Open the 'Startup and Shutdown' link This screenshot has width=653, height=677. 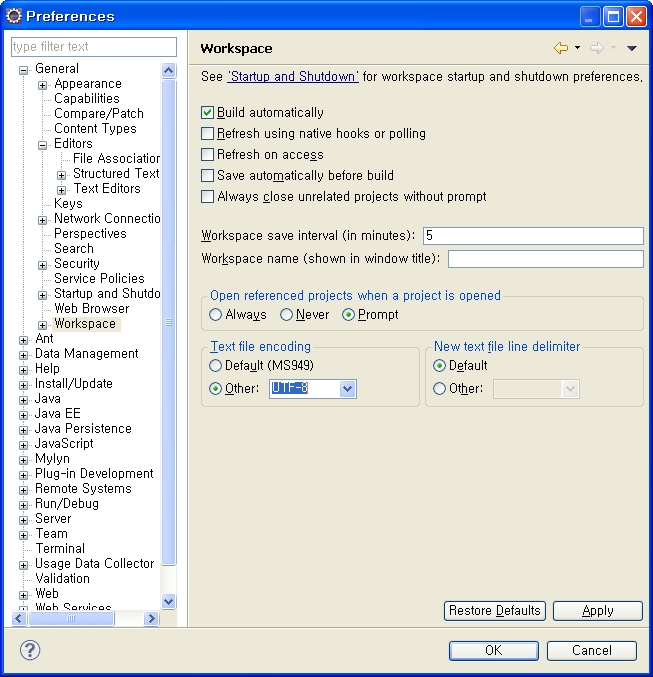click(292, 77)
